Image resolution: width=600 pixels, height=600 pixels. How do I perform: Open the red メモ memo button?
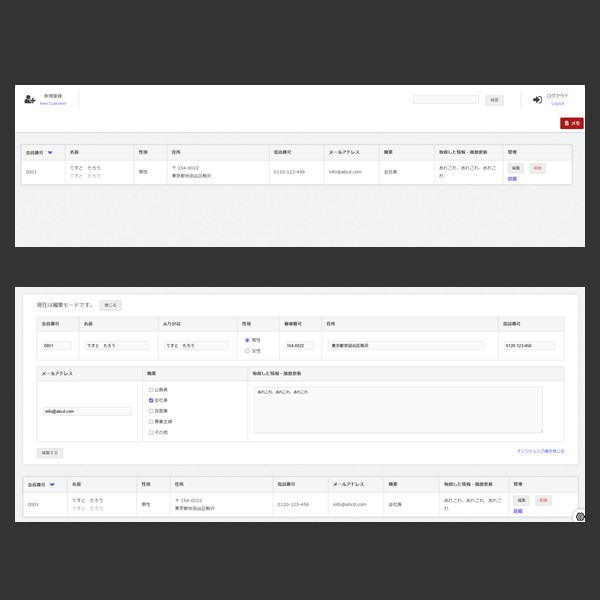click(571, 123)
